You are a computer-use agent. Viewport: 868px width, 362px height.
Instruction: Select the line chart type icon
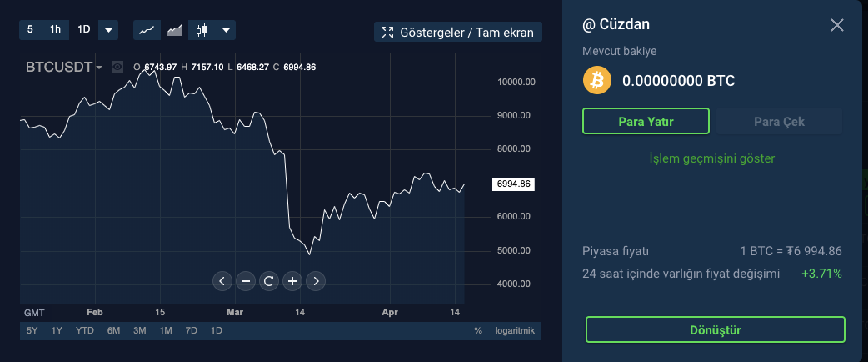(147, 30)
